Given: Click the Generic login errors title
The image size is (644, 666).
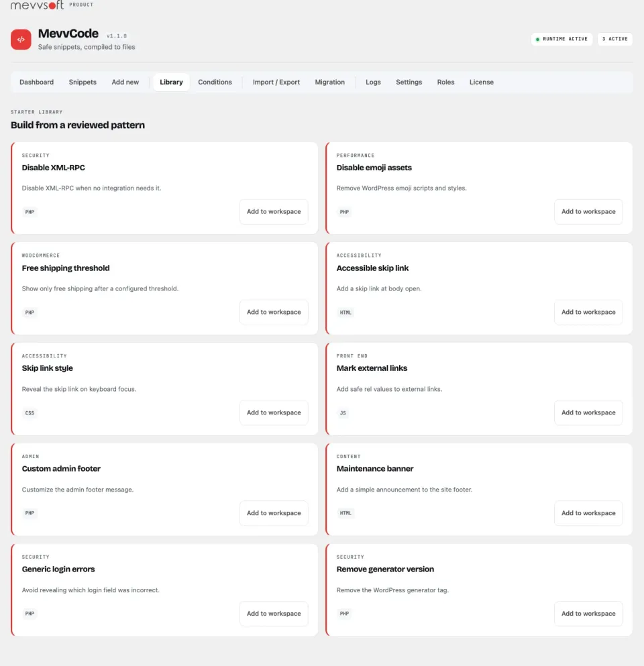Looking at the screenshot, I should pos(58,569).
